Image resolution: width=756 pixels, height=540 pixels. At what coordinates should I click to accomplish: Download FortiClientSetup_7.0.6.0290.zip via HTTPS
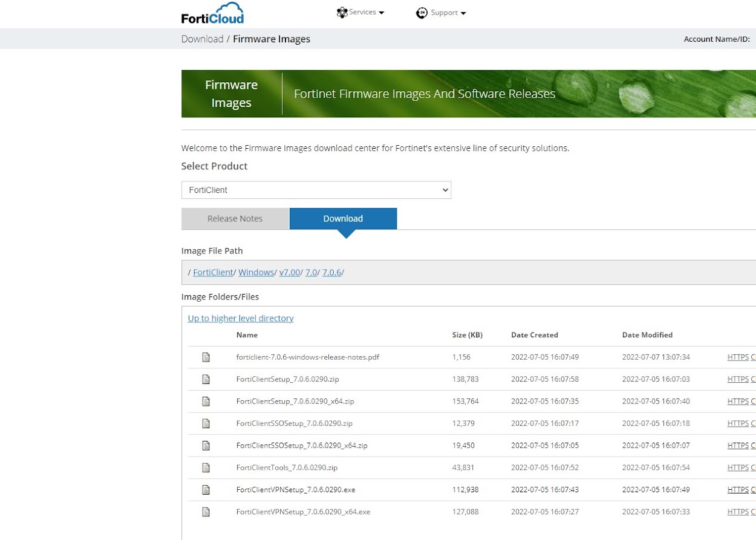pos(738,379)
